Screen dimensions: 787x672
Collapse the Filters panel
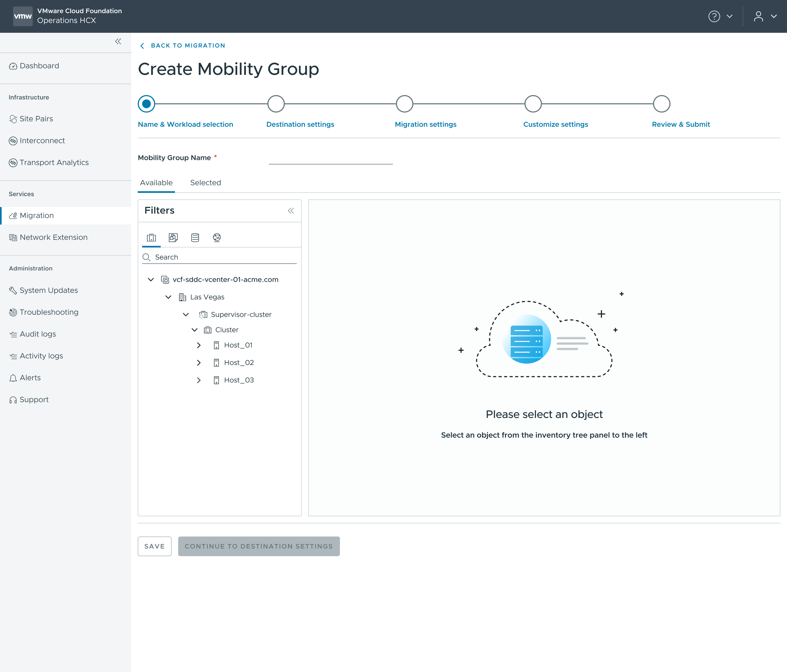tap(290, 211)
